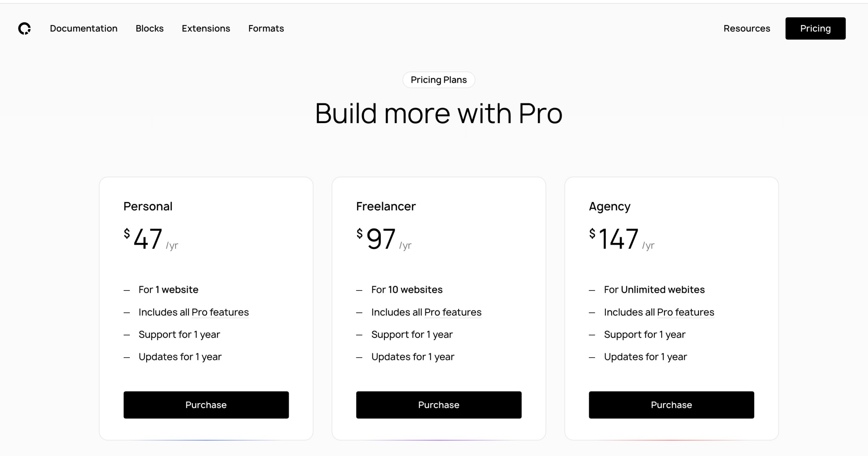The width and height of the screenshot is (868, 456).
Task: Open Pro features link in Agency plan
Action: pos(686,312)
